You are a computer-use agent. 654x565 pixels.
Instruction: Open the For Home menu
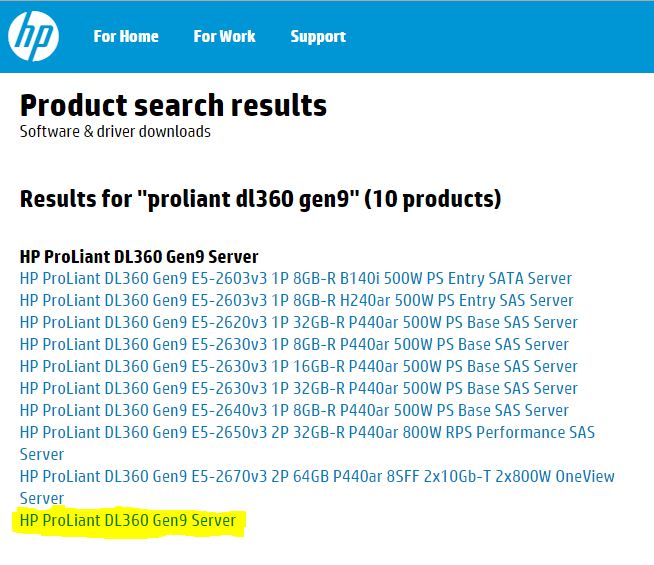click(x=126, y=37)
